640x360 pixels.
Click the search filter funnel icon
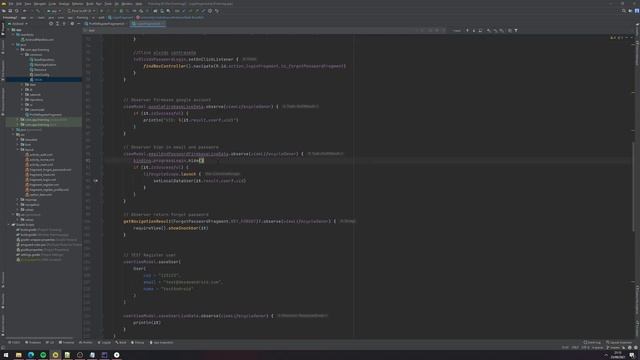coord(516,31)
